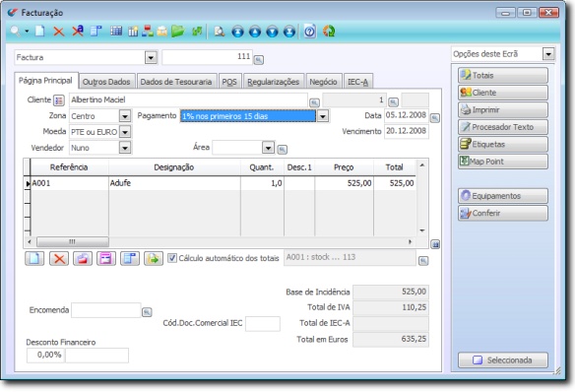Create a new document from top toolbar
Screen dimensions: 575x392
pyautogui.click(x=40, y=32)
